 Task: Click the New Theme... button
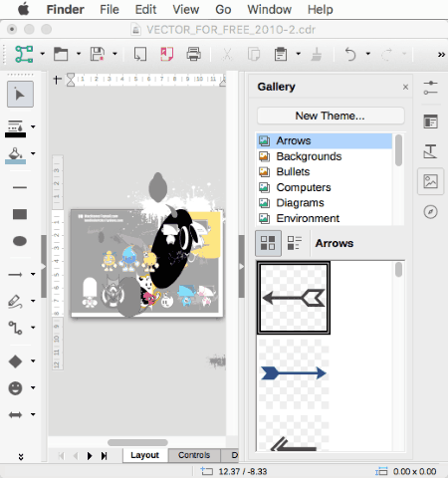click(x=331, y=116)
